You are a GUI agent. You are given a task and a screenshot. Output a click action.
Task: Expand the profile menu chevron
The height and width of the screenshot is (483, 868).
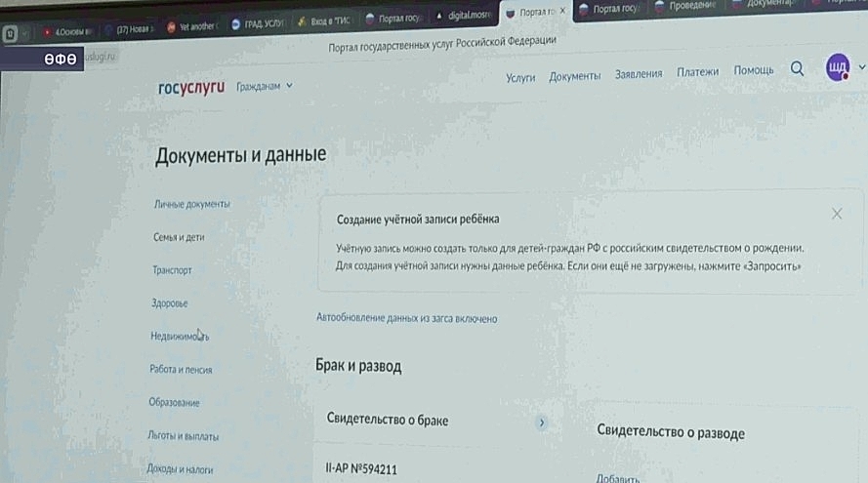(861, 67)
